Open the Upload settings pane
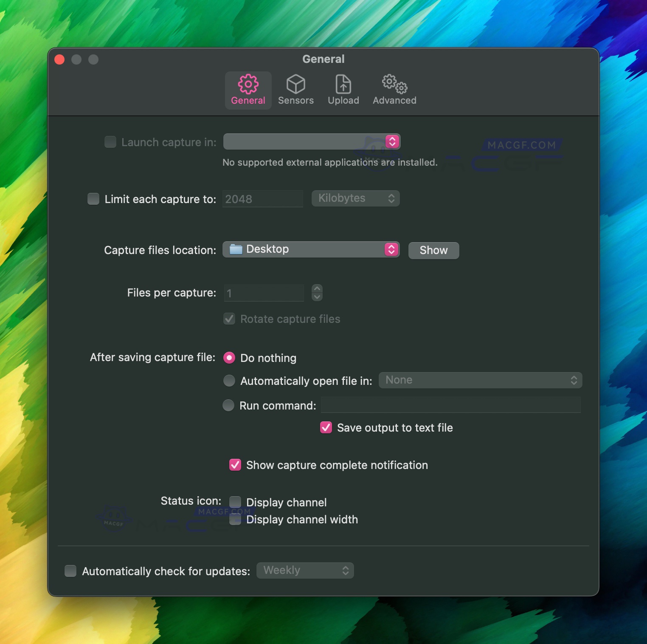Image resolution: width=647 pixels, height=644 pixels. click(x=343, y=89)
